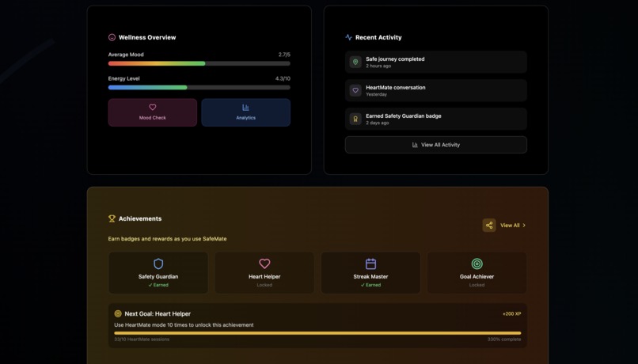638x364 pixels.
Task: Select the Safety Guardian achievement card
Action: coord(158,273)
